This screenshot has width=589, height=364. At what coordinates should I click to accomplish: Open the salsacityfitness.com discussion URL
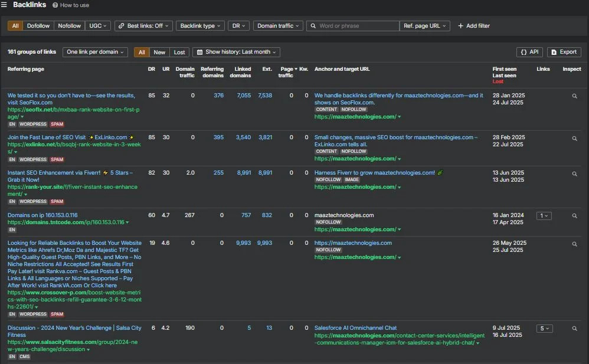coord(73,346)
